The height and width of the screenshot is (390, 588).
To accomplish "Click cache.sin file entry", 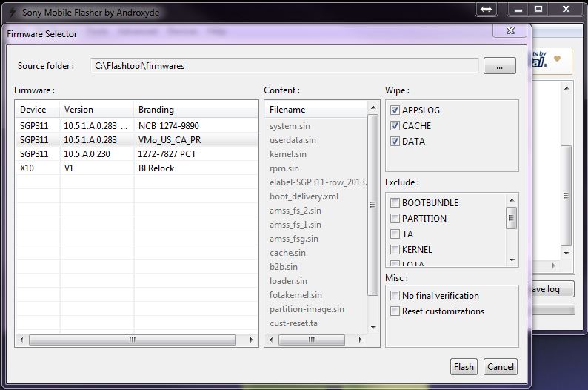I will coord(287,253).
